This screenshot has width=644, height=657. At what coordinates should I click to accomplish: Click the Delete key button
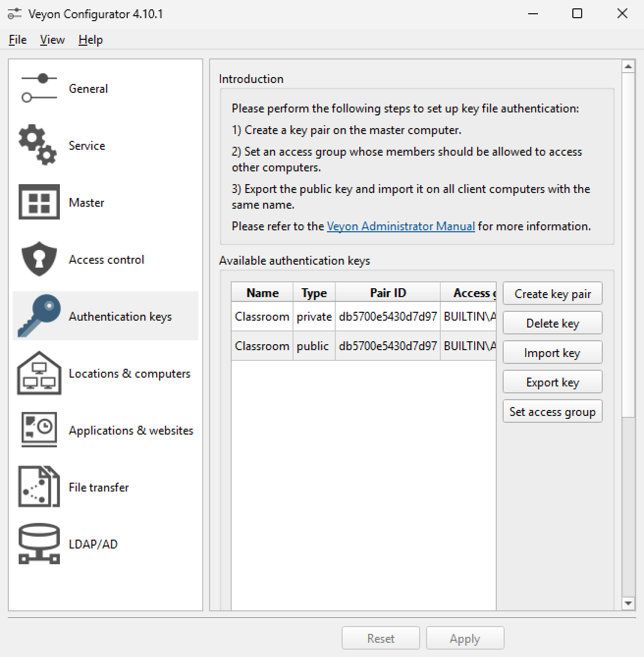click(x=553, y=323)
